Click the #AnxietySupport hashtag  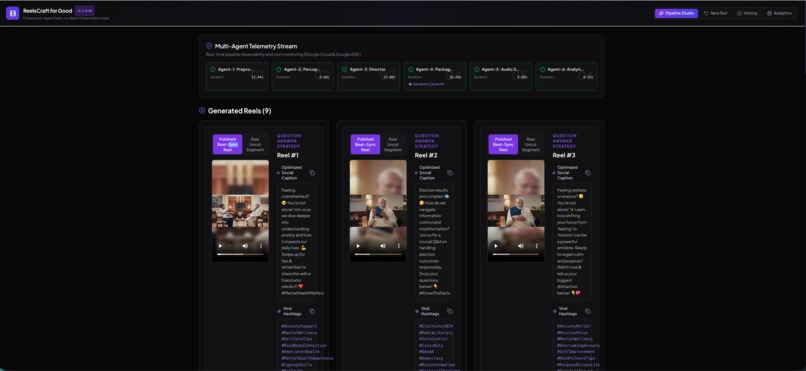299,326
